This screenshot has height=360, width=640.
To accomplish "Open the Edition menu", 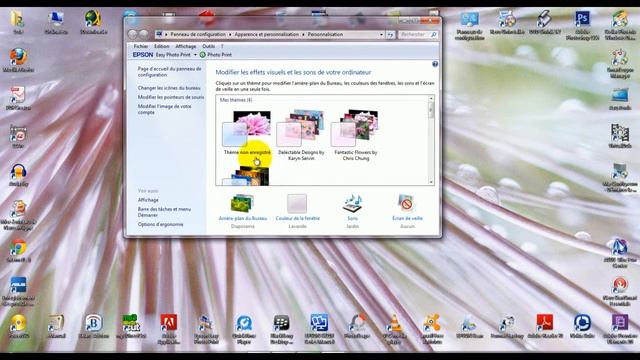I will pos(162,47).
